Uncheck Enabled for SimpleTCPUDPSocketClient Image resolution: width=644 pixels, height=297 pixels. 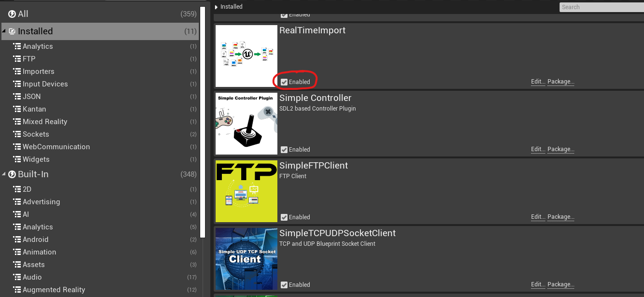pyautogui.click(x=284, y=285)
